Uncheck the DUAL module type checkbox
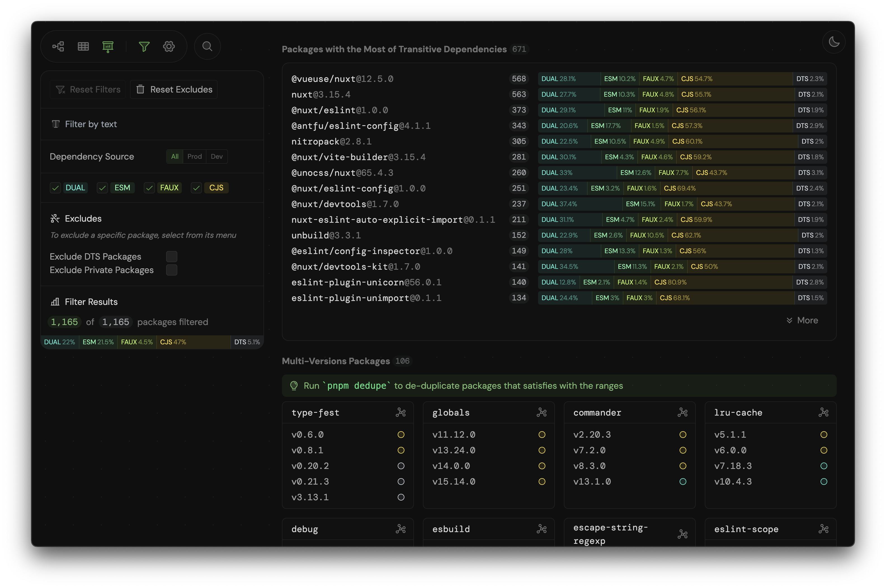This screenshot has width=886, height=588. point(56,188)
